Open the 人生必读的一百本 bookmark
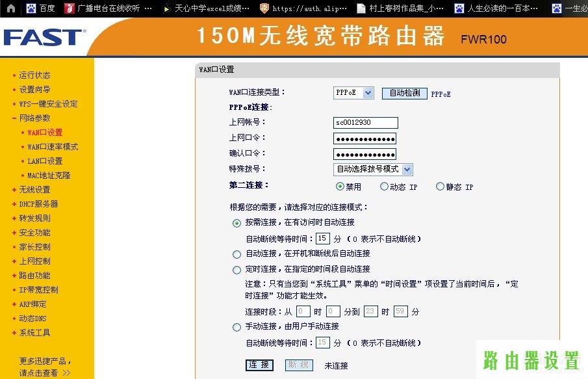588x379 pixels. pos(496,8)
